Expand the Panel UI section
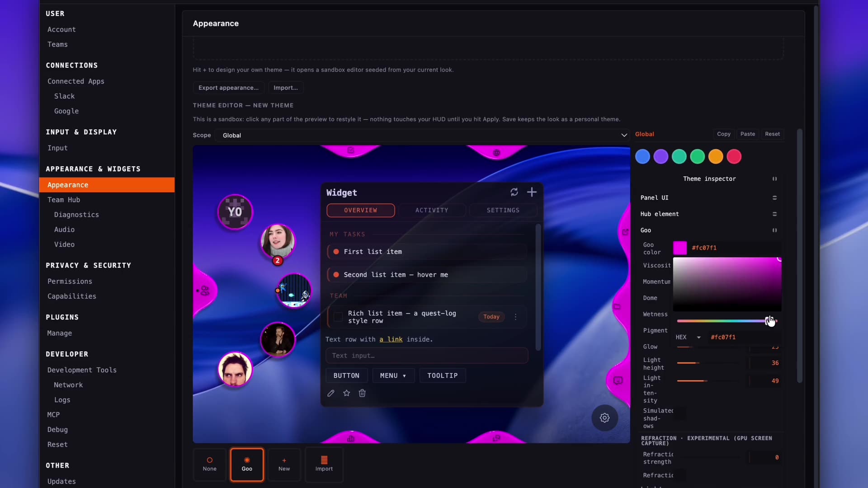Viewport: 868px width, 488px height. click(774, 198)
